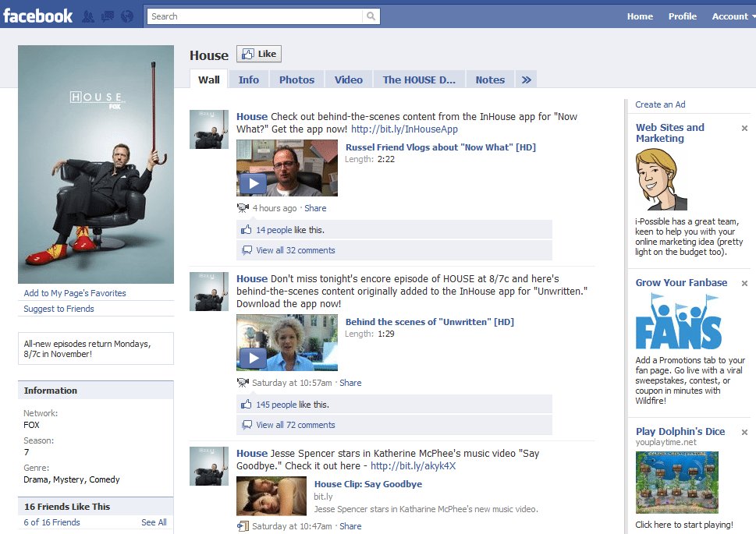Open the bit.ly/akyk4X link
Image resolution: width=756 pixels, height=534 pixels.
pos(413,466)
